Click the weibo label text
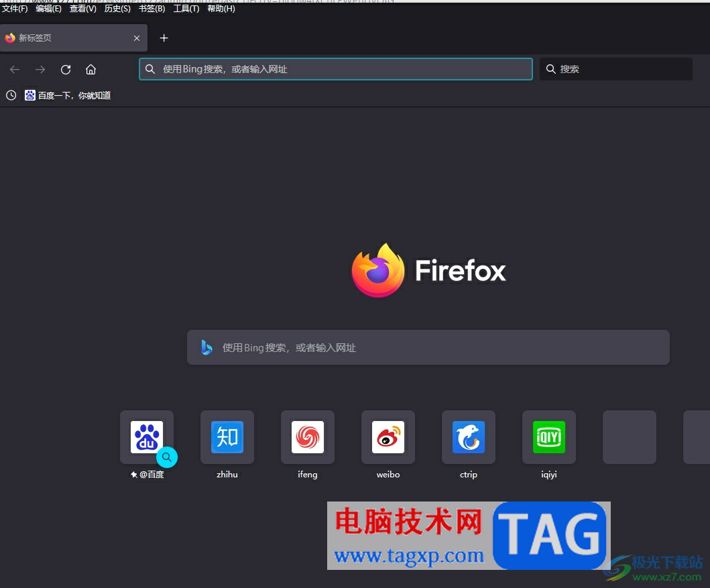The height and width of the screenshot is (588, 710). pos(388,475)
